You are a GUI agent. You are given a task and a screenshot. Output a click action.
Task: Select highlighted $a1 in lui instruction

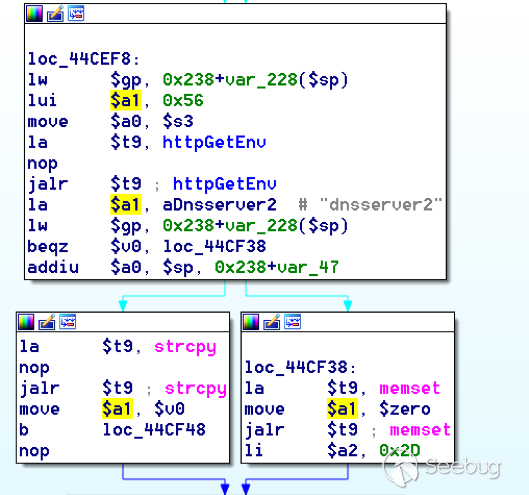tap(126, 100)
